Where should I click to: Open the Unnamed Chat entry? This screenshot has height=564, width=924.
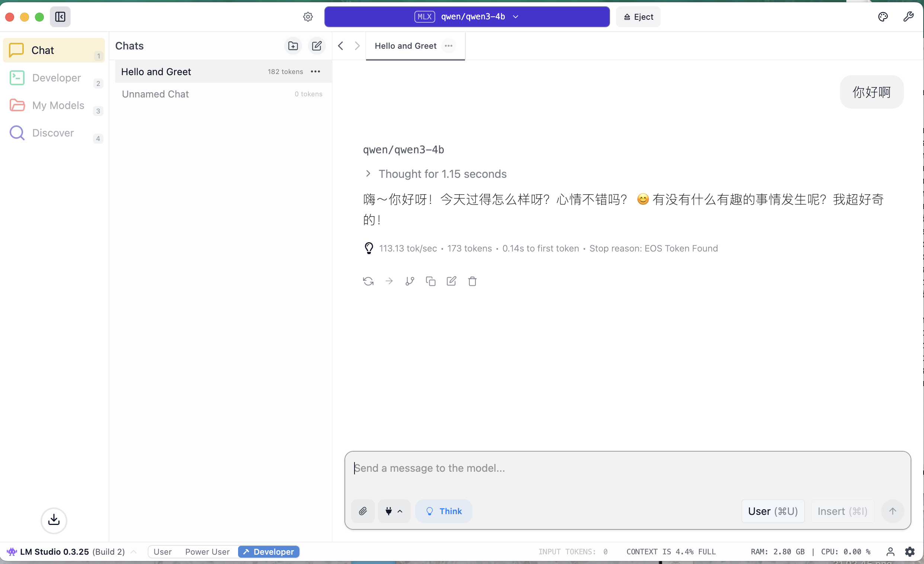pos(224,94)
